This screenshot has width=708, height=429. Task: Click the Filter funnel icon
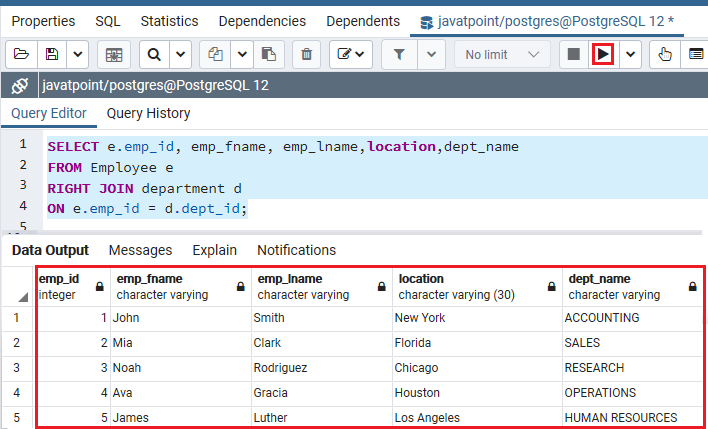pyautogui.click(x=399, y=55)
